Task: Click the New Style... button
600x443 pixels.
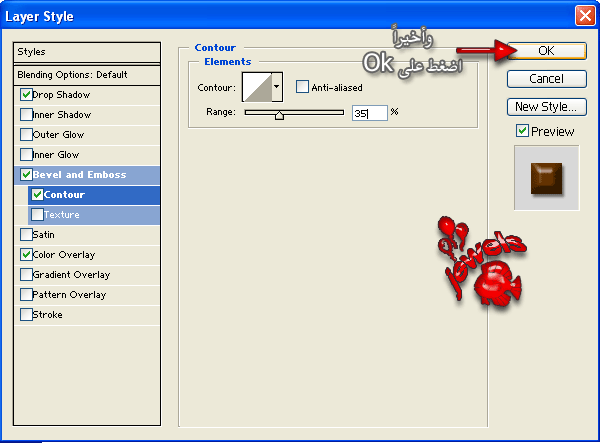Action: 546,107
